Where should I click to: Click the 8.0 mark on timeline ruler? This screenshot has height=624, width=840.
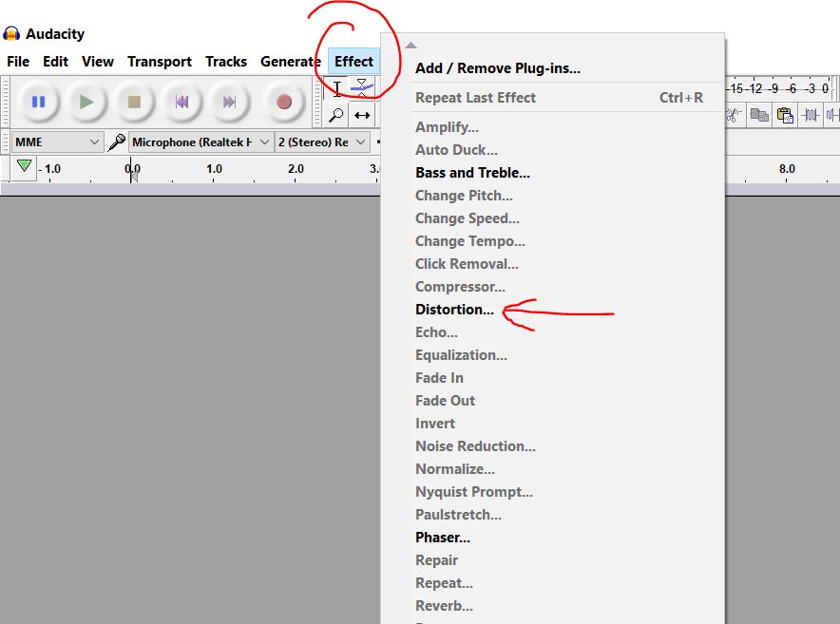coord(787,169)
